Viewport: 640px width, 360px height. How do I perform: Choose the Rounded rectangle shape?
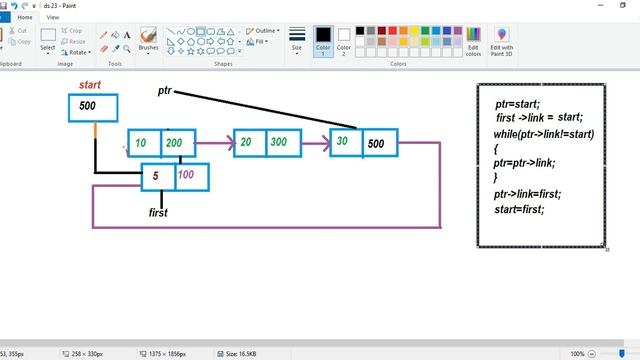tap(211, 31)
